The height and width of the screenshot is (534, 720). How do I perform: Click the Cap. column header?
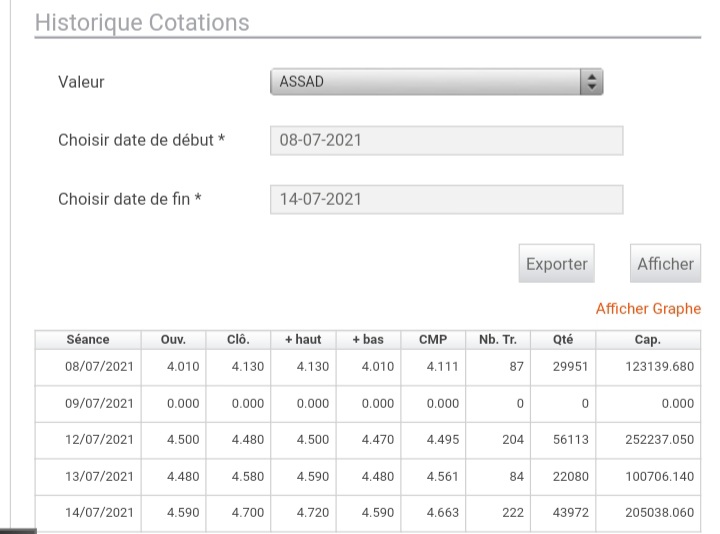(648, 340)
